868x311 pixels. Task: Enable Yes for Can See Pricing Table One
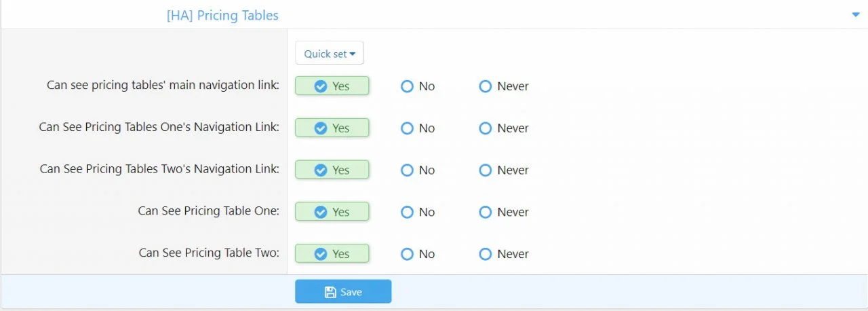tap(332, 212)
